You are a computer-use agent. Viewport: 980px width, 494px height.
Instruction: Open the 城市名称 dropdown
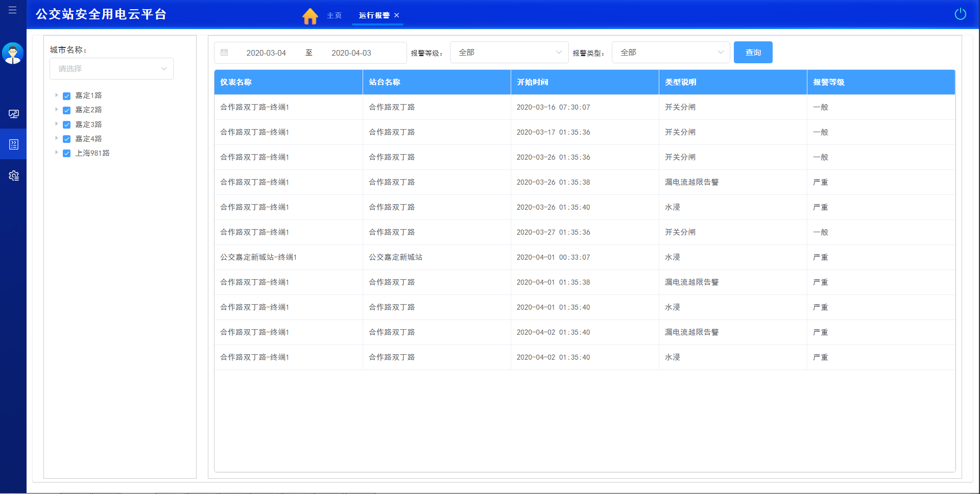coord(111,69)
